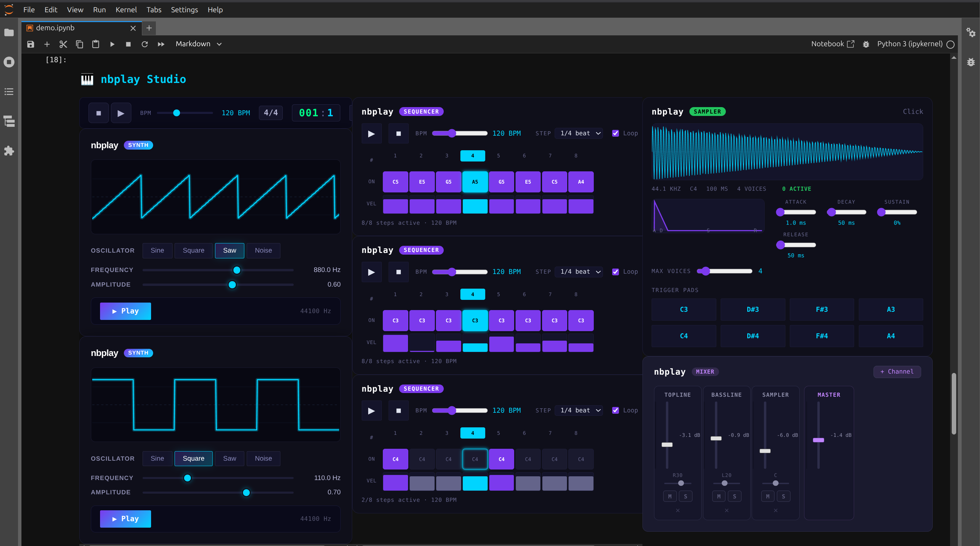Click the save notebook icon
The height and width of the screenshot is (546, 980).
30,44
